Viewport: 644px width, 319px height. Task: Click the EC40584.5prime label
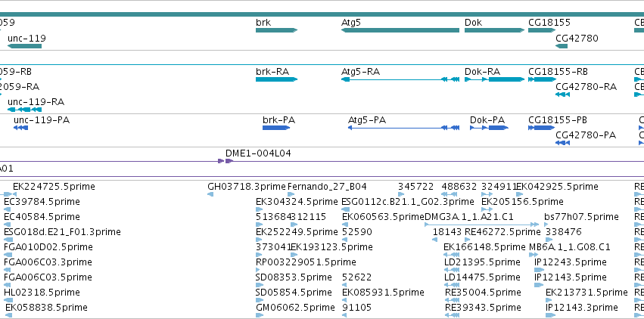(x=42, y=216)
